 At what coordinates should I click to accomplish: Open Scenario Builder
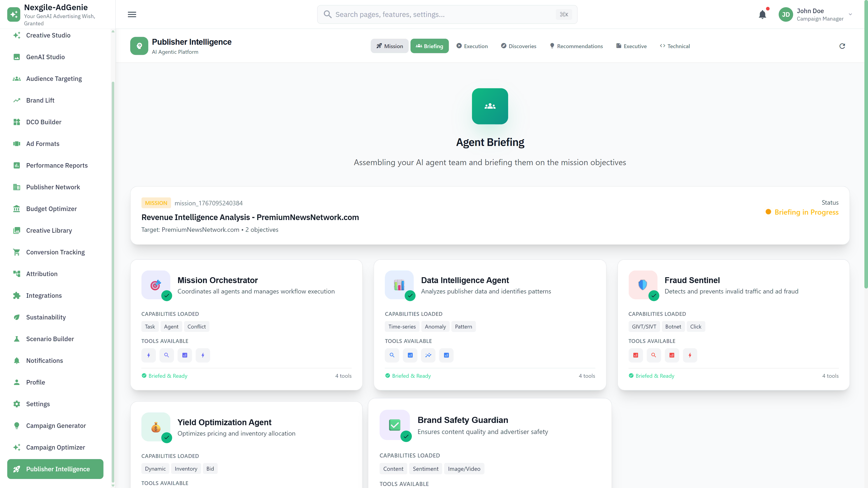pos(50,339)
